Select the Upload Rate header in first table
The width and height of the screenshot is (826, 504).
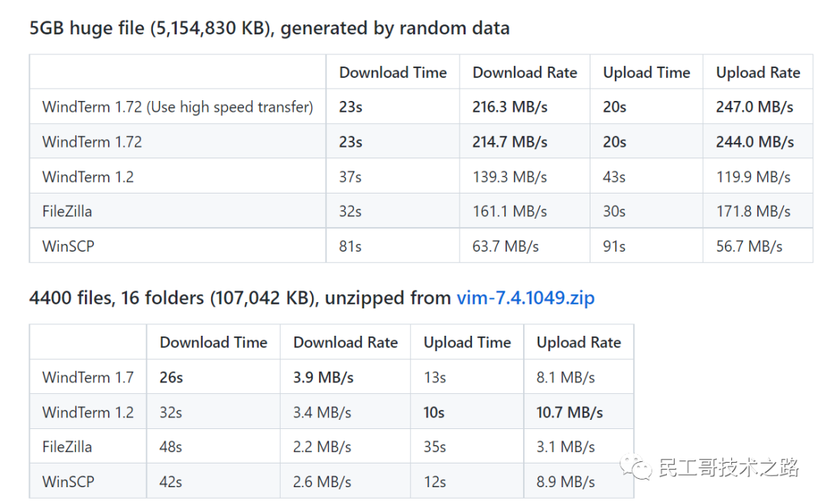point(758,72)
